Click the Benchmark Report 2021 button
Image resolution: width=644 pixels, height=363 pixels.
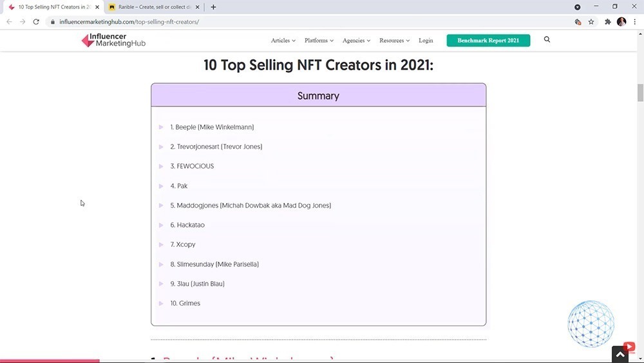[488, 40]
